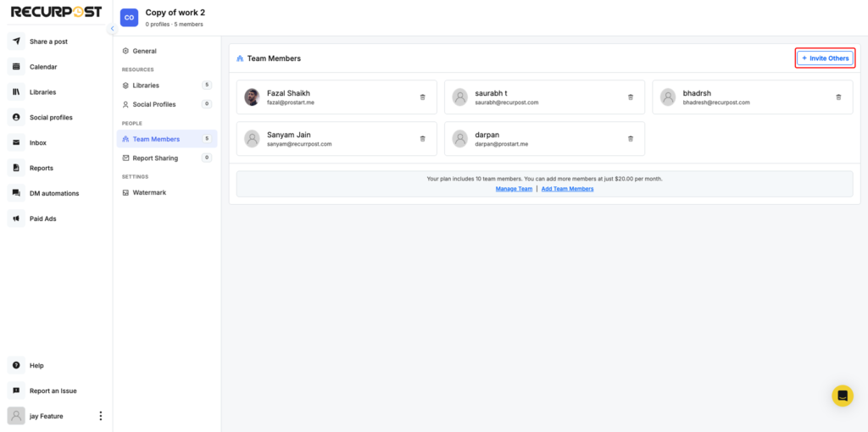
Task: Open the three-dot menu beside jay Feature
Action: [100, 416]
